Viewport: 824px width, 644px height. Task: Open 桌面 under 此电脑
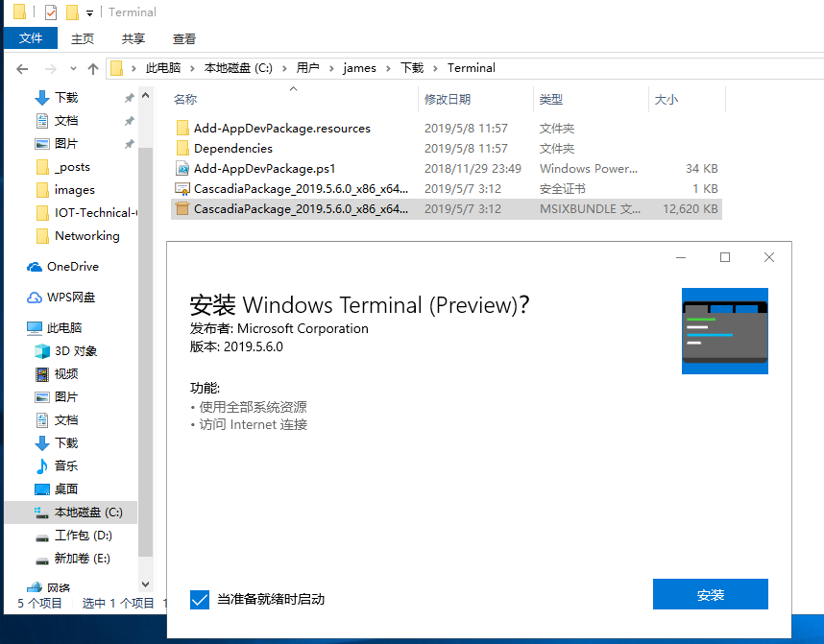pyautogui.click(x=66, y=489)
